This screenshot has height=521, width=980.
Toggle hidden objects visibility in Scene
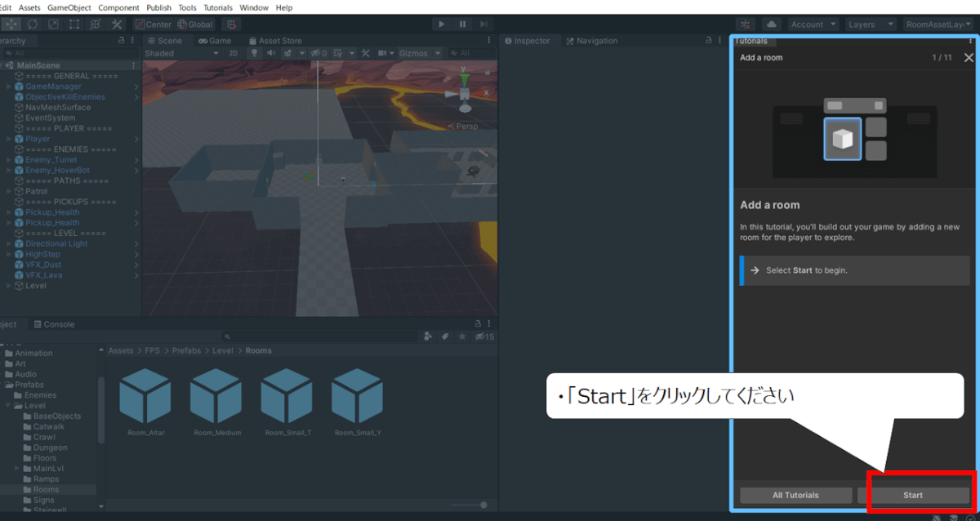[x=318, y=53]
